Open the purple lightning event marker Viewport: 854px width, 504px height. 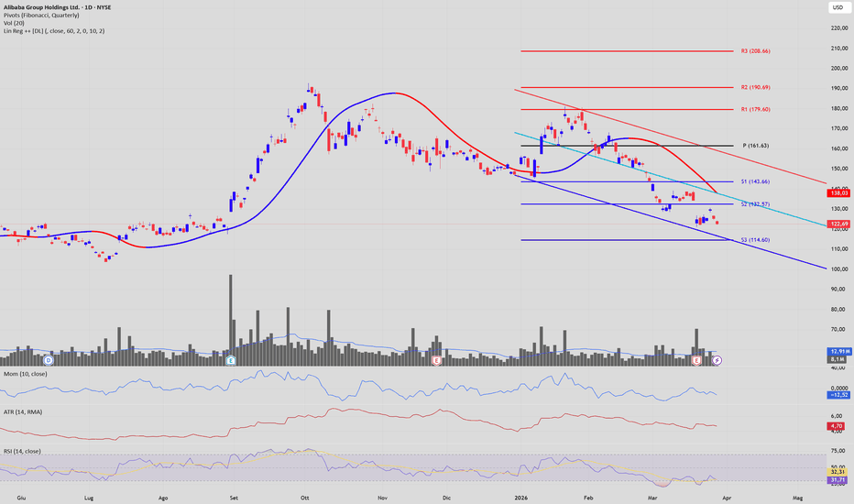717,360
